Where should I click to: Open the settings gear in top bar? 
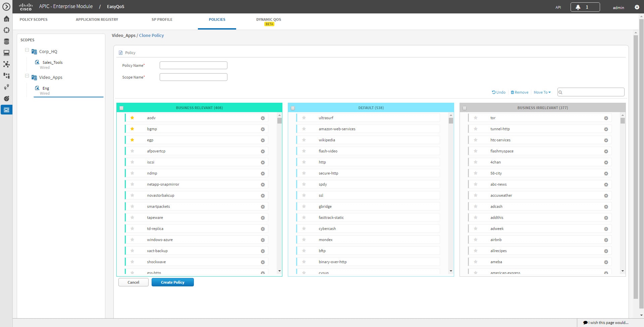(x=637, y=7)
